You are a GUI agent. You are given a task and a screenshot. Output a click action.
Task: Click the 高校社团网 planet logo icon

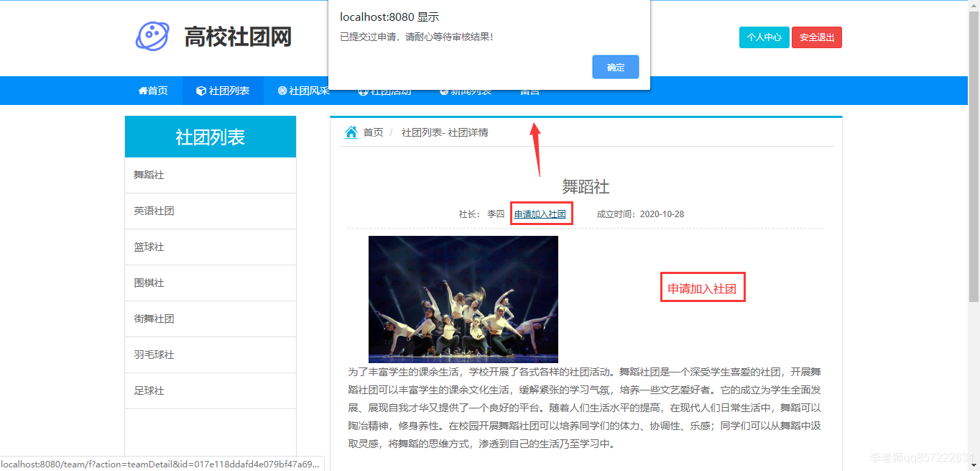point(153,36)
